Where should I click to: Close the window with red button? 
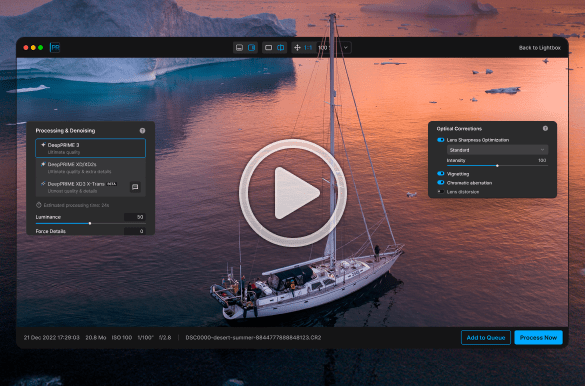click(x=26, y=47)
